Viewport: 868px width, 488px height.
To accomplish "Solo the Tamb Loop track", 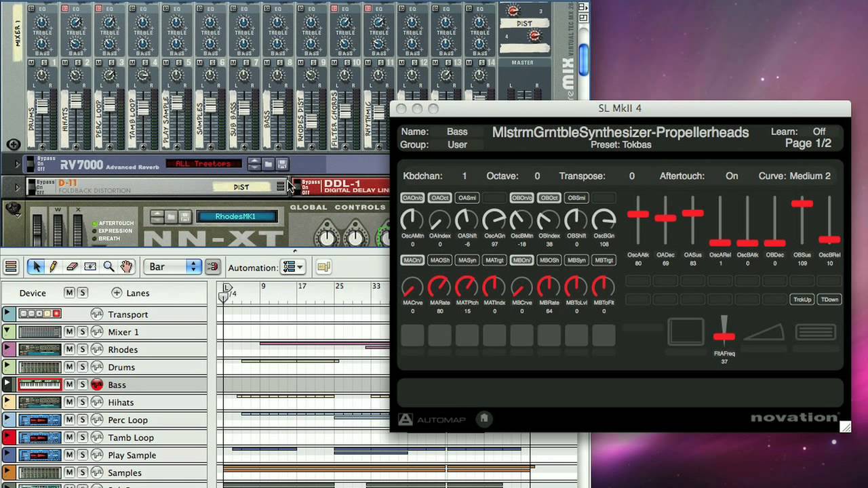I will (x=82, y=438).
